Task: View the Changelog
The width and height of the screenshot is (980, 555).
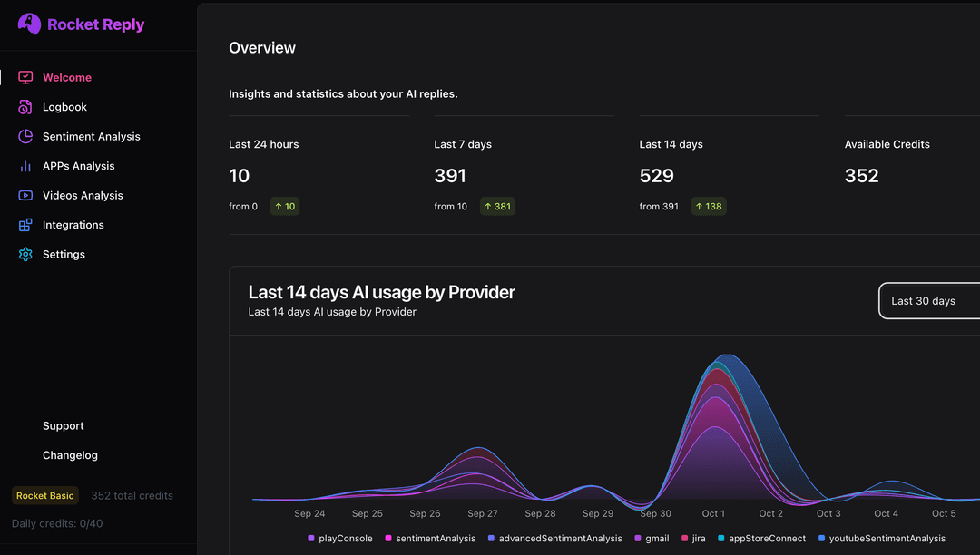Action: 70,454
